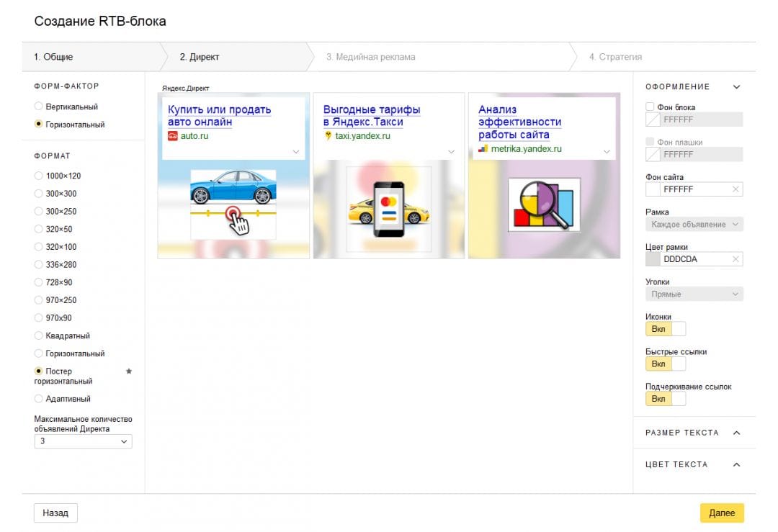The image size is (778, 532).
Task: Open the taxi.yandex.ru domain link
Action: click(362, 136)
